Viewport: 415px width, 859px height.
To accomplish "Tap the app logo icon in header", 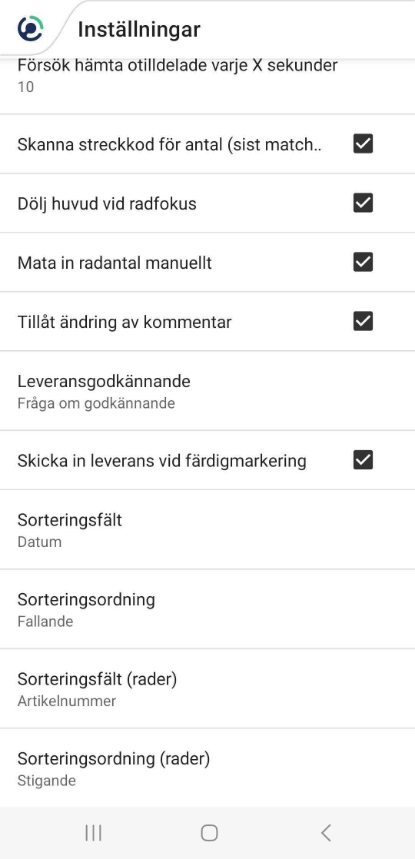I will tap(30, 28).
